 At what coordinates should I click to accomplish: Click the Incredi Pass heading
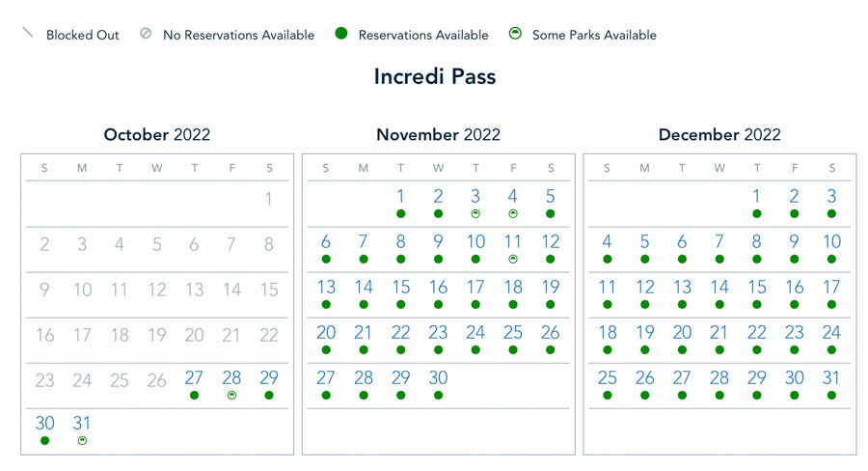click(435, 77)
